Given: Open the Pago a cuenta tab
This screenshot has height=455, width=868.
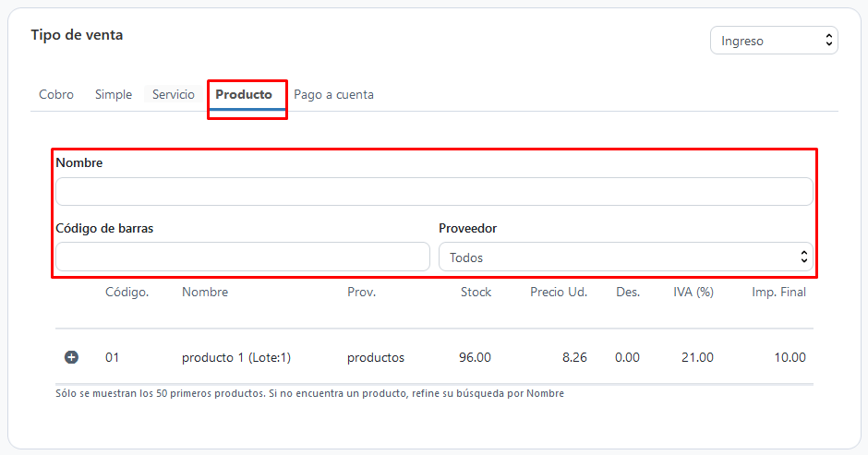Looking at the screenshot, I should click(333, 95).
